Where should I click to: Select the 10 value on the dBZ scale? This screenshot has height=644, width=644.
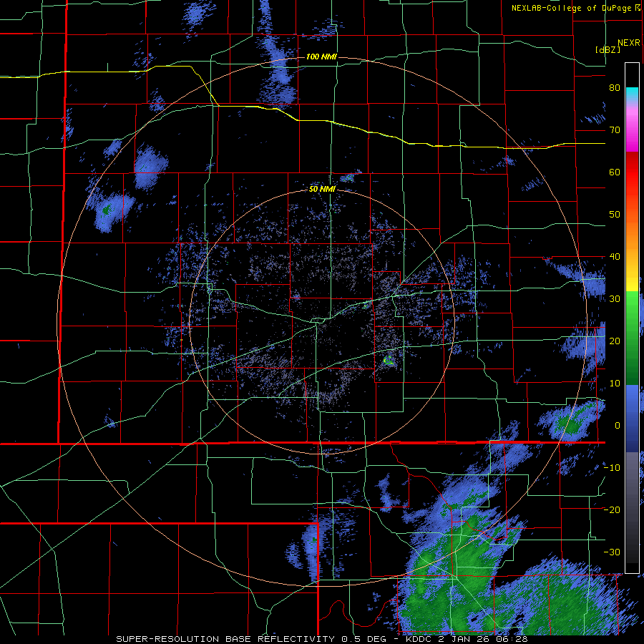[615, 384]
